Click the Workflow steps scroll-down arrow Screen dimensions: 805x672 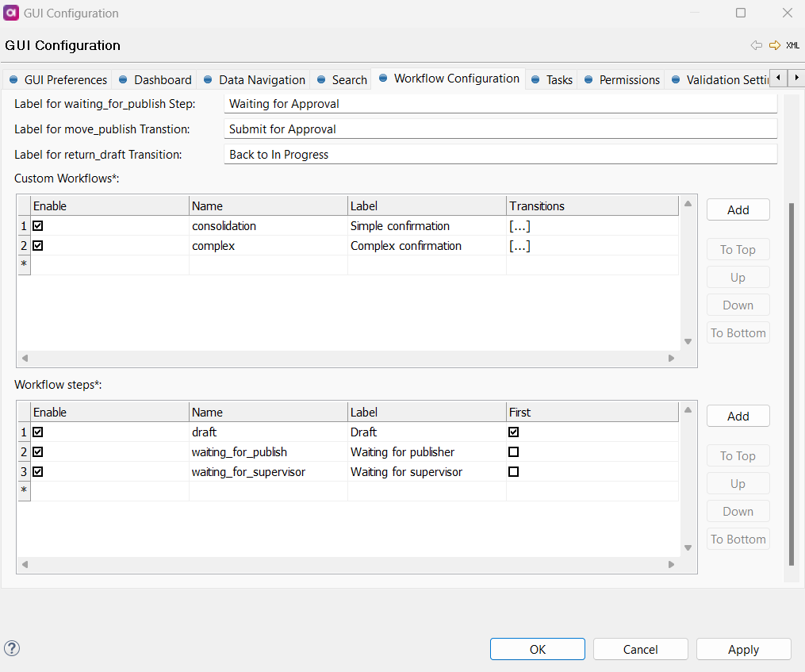point(688,548)
